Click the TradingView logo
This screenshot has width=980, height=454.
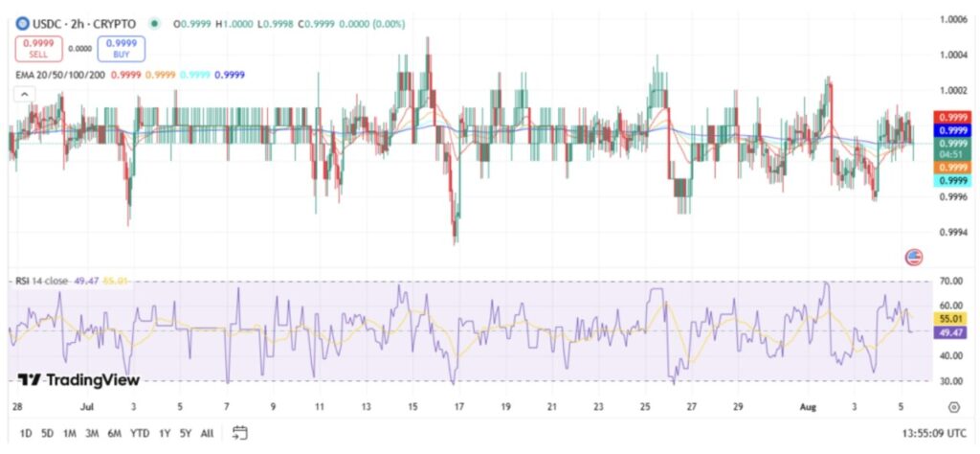[x=78, y=380]
